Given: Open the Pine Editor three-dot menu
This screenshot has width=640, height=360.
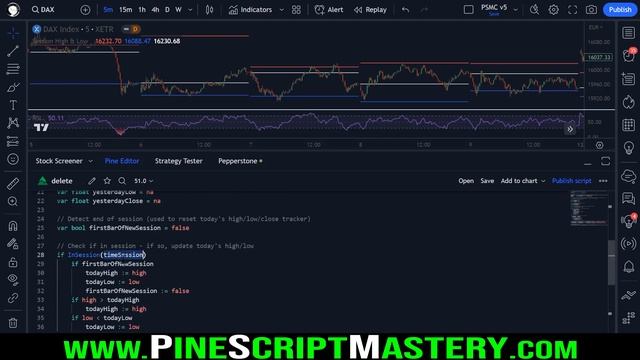Looking at the screenshot, I should (603, 181).
